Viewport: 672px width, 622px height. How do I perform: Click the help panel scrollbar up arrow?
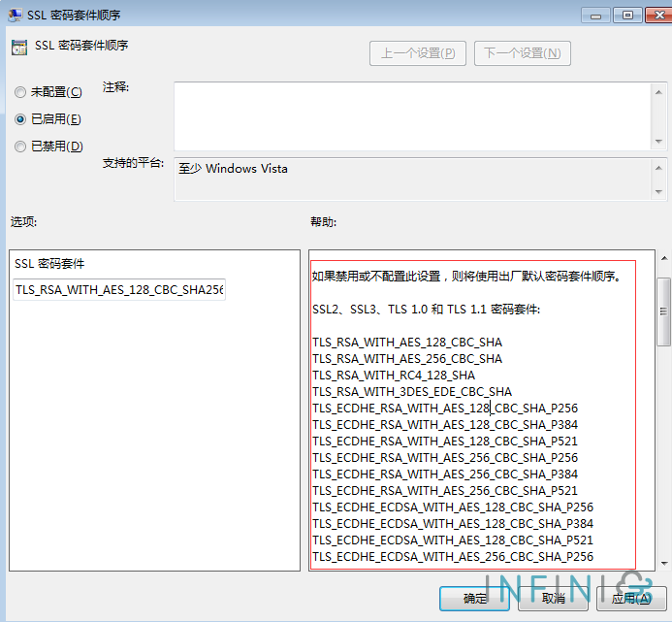pos(664,258)
